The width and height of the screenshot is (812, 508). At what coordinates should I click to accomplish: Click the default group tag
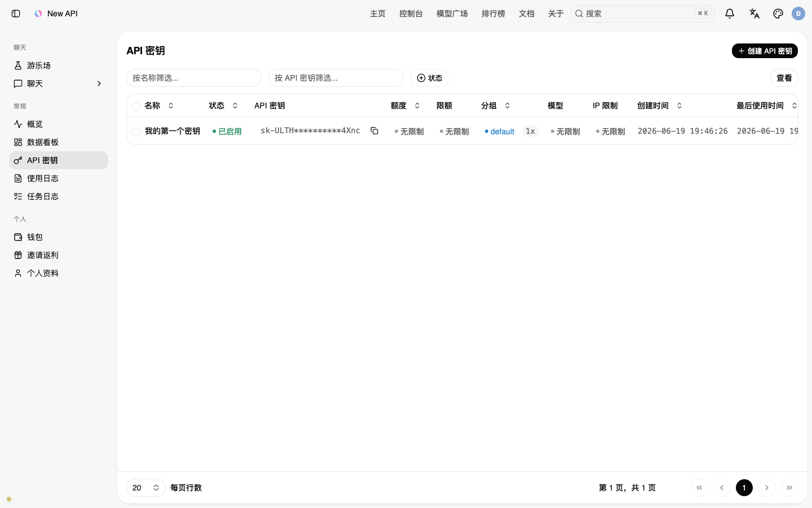click(x=500, y=132)
